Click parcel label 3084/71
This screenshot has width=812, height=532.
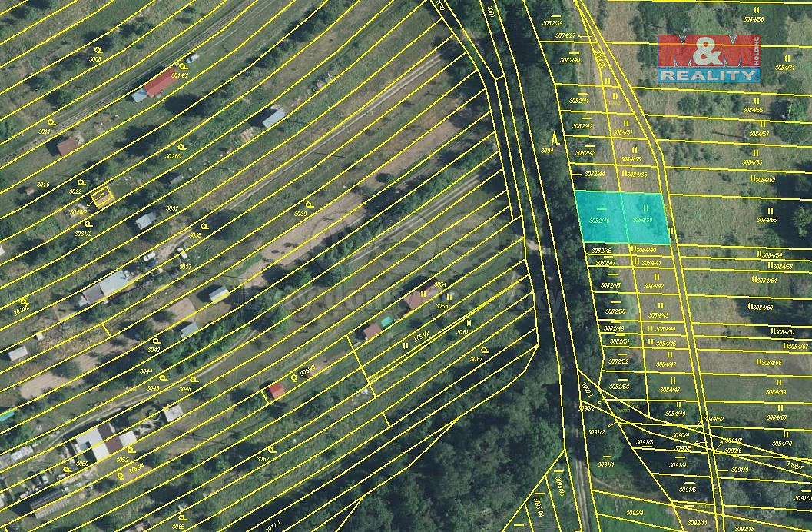[x=785, y=68]
